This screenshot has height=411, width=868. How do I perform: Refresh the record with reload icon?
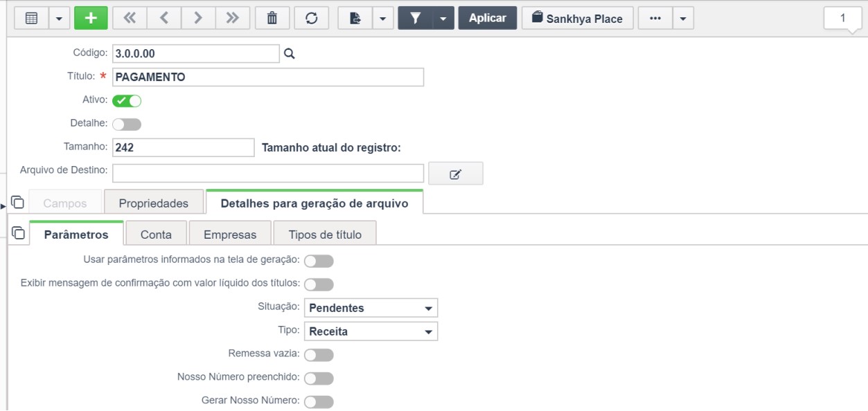(x=312, y=18)
